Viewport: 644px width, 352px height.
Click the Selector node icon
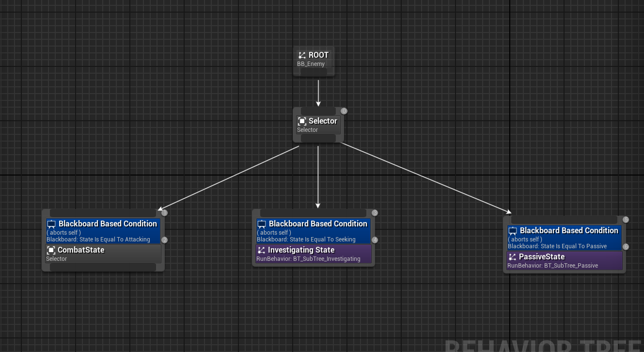pos(302,121)
